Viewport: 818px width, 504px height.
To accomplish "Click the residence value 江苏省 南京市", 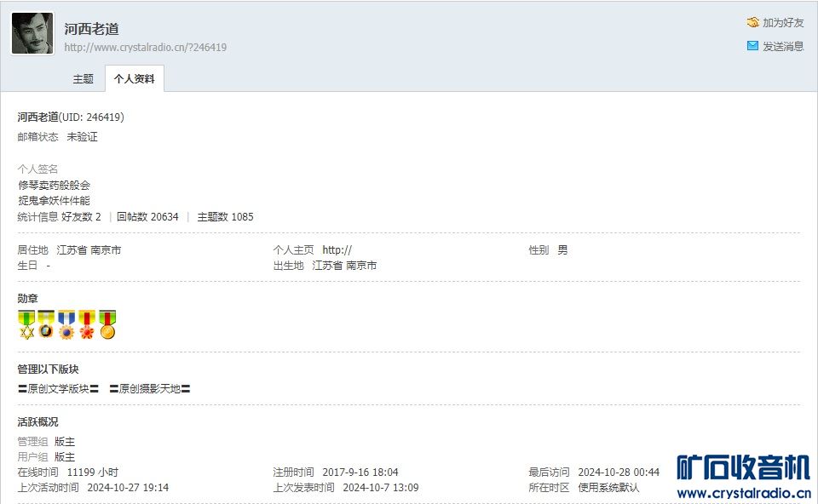I will coord(89,250).
